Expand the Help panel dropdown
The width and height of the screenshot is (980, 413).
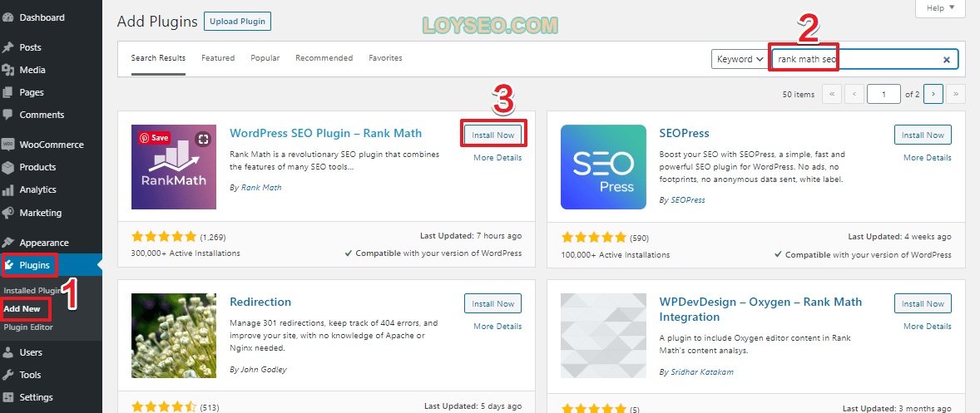click(x=940, y=8)
